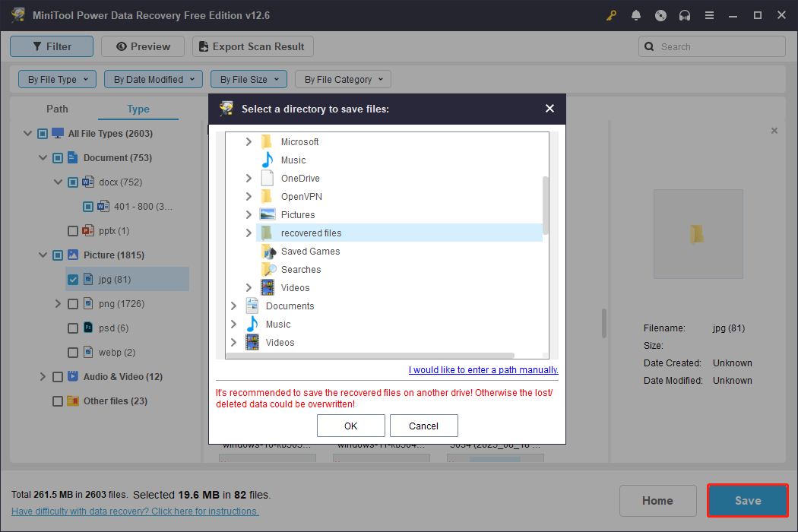Screen dimensions: 798x532
Task: Collapse the Document tree node
Action: [x=43, y=157]
